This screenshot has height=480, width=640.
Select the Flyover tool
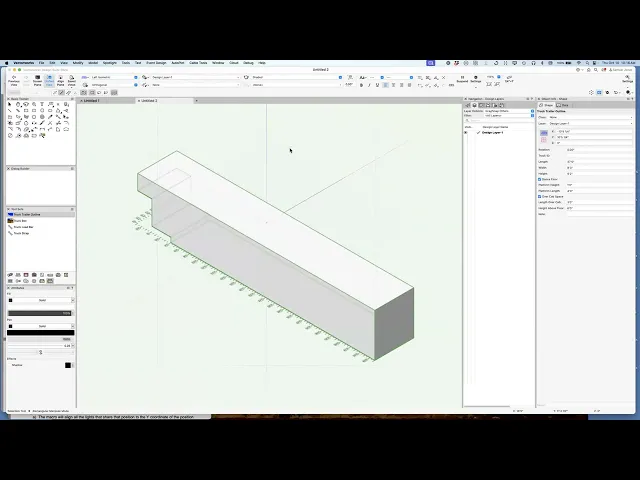(x=26, y=104)
